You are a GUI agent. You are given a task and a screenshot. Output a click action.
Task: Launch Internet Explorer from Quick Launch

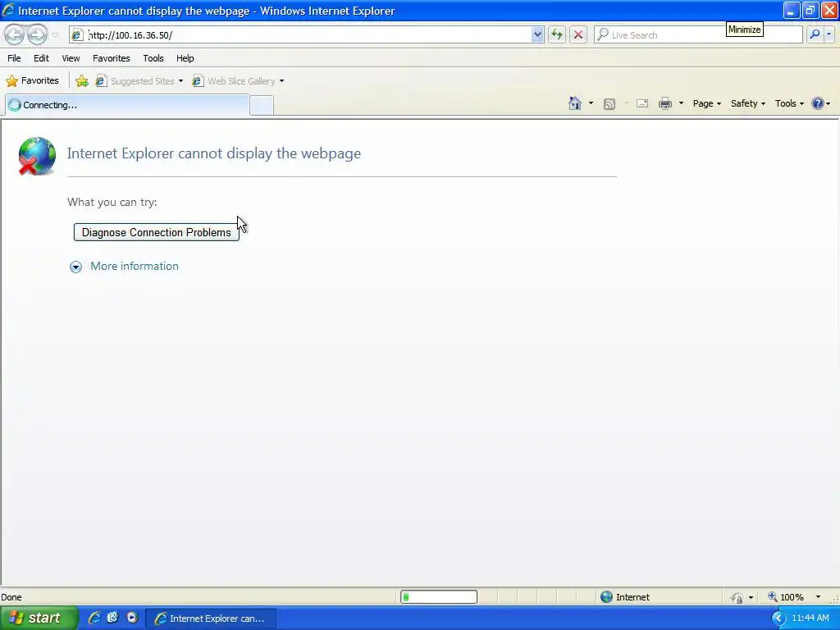pos(94,618)
